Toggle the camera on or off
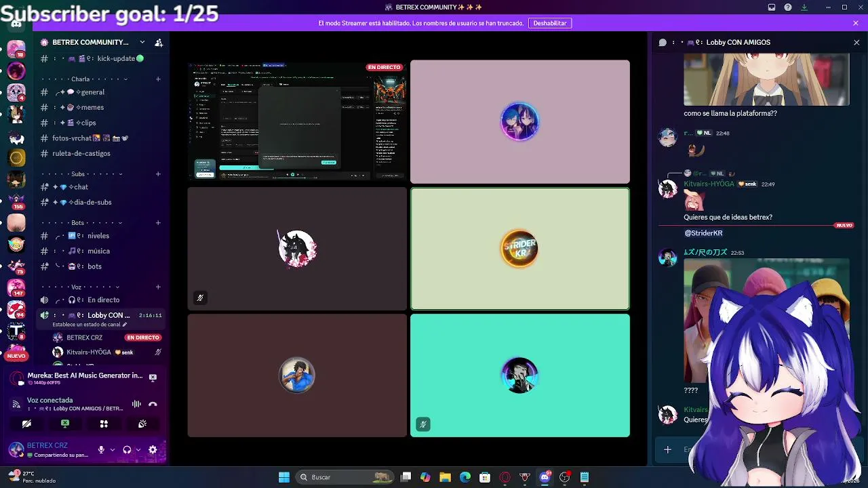Image resolution: width=868 pixels, height=488 pixels. pyautogui.click(x=26, y=424)
